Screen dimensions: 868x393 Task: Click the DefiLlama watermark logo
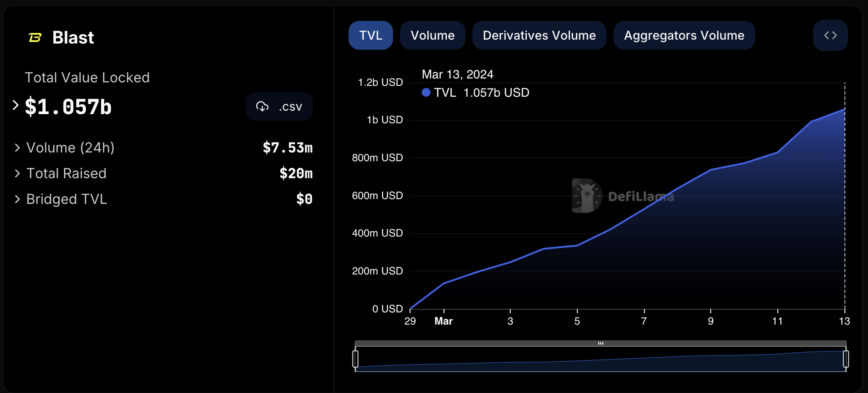click(587, 196)
